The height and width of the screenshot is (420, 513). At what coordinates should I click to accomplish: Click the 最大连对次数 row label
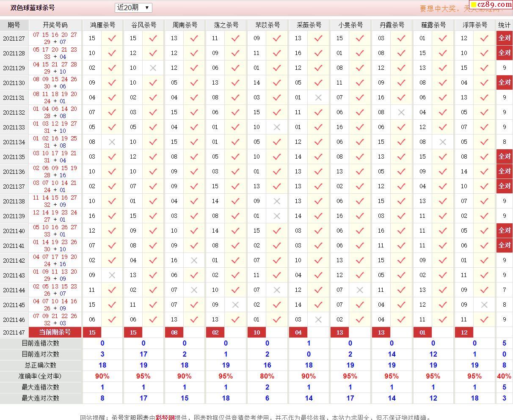pos(41,398)
